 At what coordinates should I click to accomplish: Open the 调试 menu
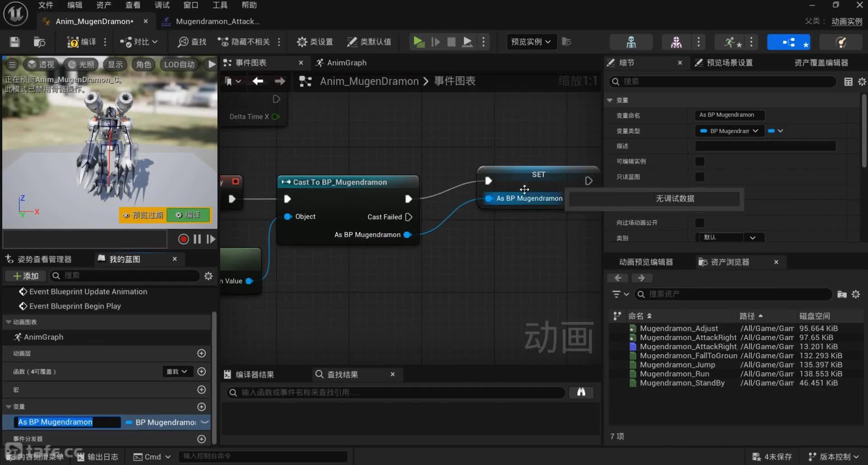pyautogui.click(x=161, y=5)
